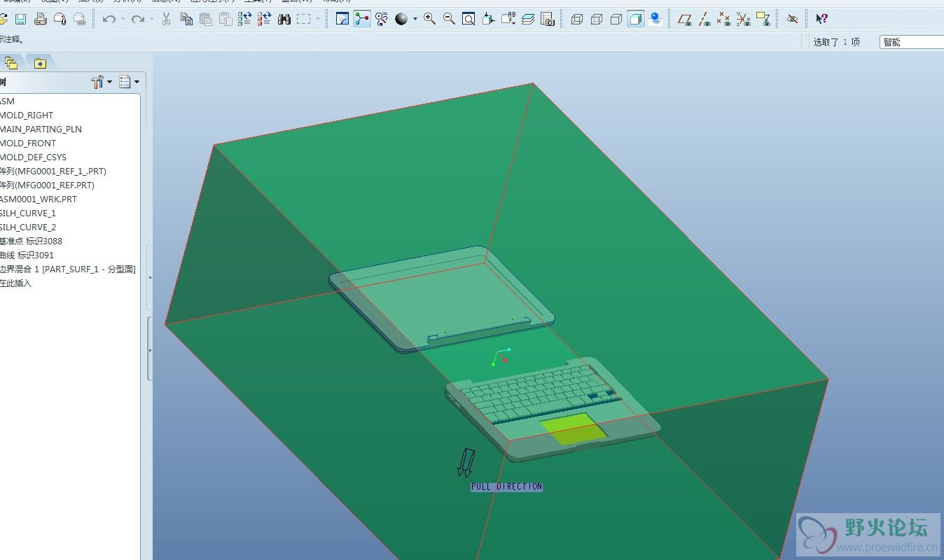The width and height of the screenshot is (944, 560).
Task: Select MOLD_FRONT datum in tree
Action: [28, 143]
